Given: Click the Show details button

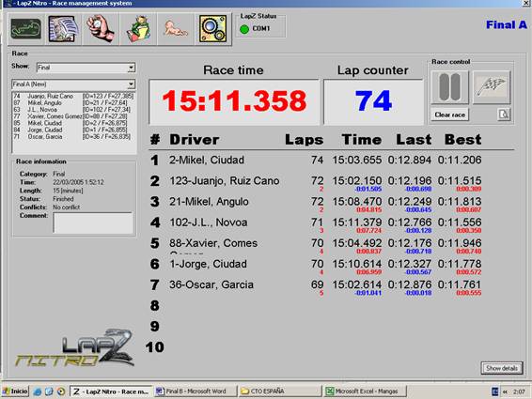Looking at the screenshot, I should point(502,368).
